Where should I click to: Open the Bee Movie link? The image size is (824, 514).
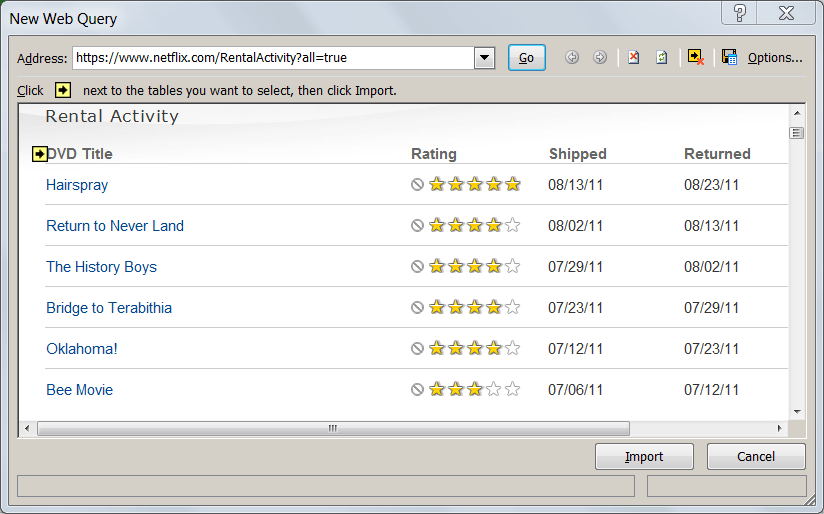click(79, 390)
